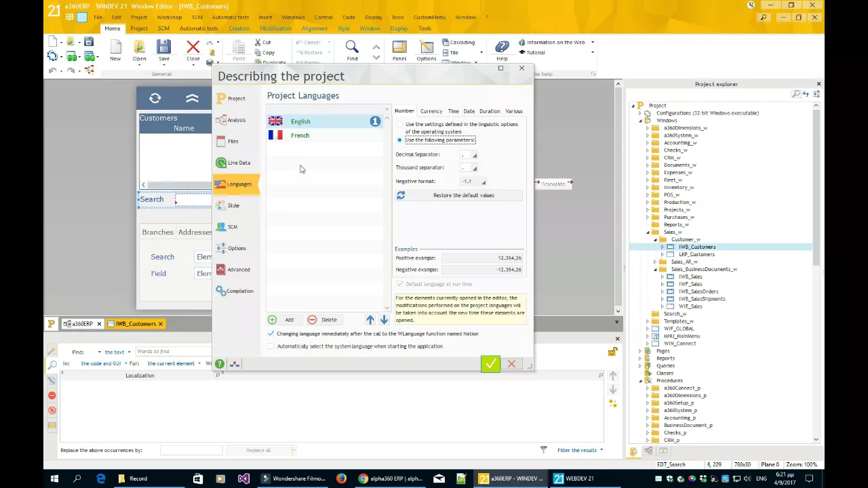Click Information on the Web link
Screen dimensions: 868x488
click(551, 42)
